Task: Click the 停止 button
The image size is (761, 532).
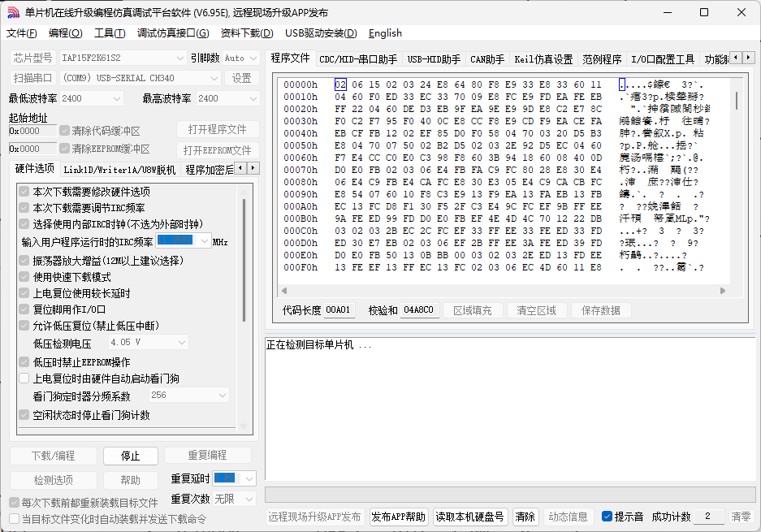Action: [x=130, y=456]
